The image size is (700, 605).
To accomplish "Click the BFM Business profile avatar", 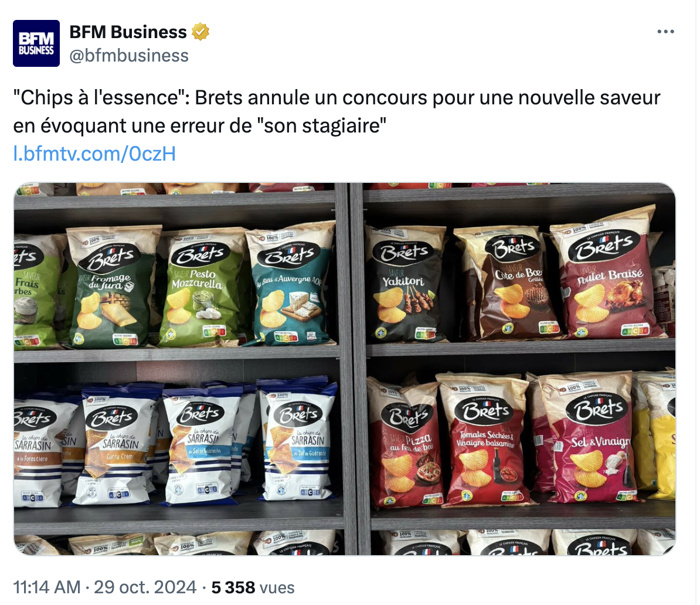I will coord(36,43).
